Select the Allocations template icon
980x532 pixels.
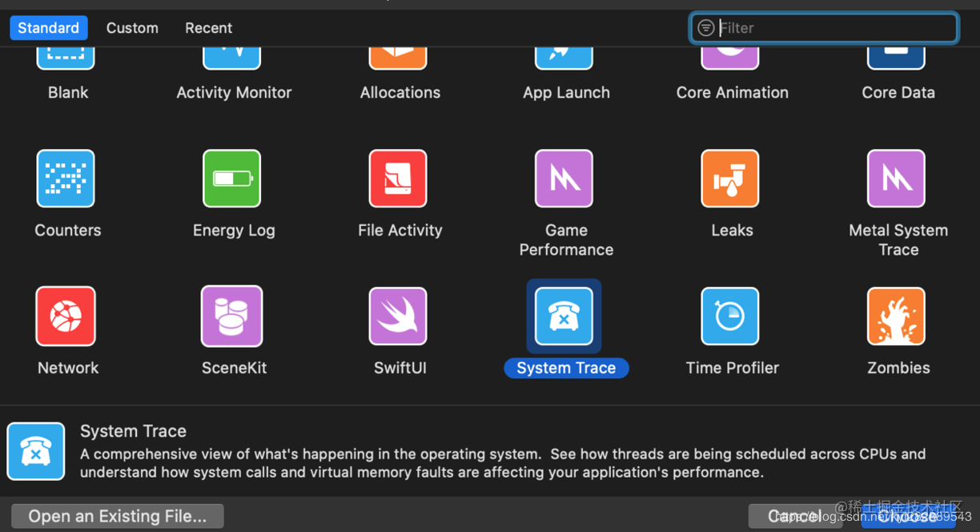pyautogui.click(x=398, y=58)
